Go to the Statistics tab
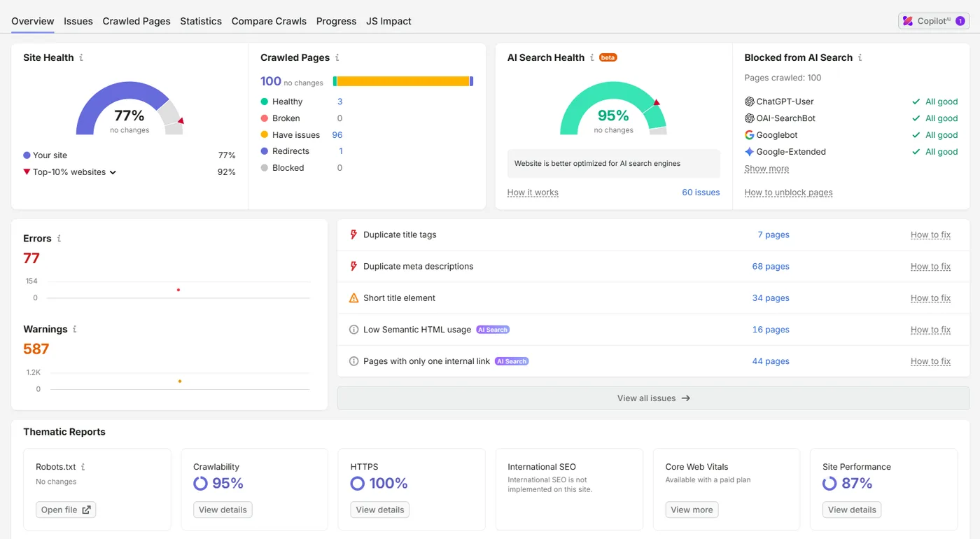 [201, 21]
